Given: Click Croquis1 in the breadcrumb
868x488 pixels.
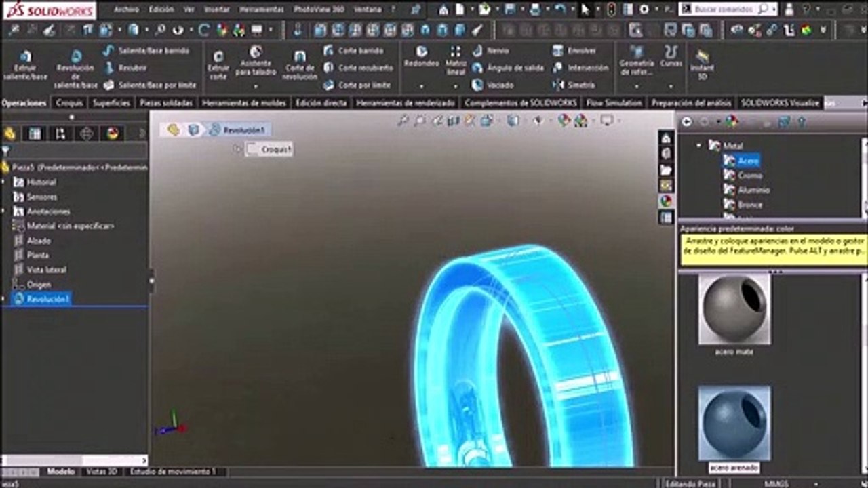Looking at the screenshot, I should (x=269, y=150).
